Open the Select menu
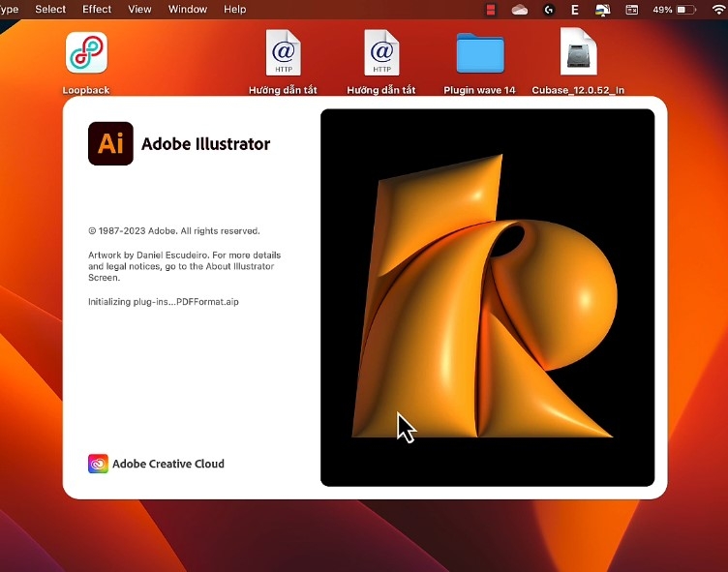Screen dimensions: 728x572 pos(50,10)
